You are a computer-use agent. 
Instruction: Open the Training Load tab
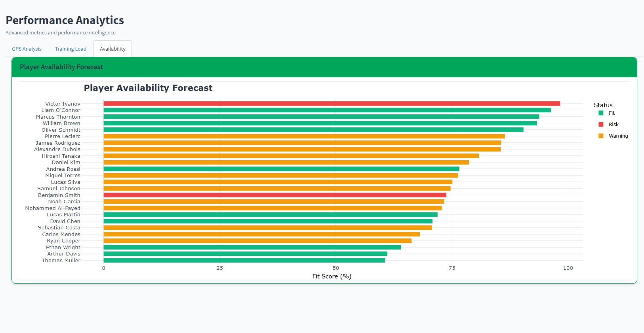tap(70, 49)
